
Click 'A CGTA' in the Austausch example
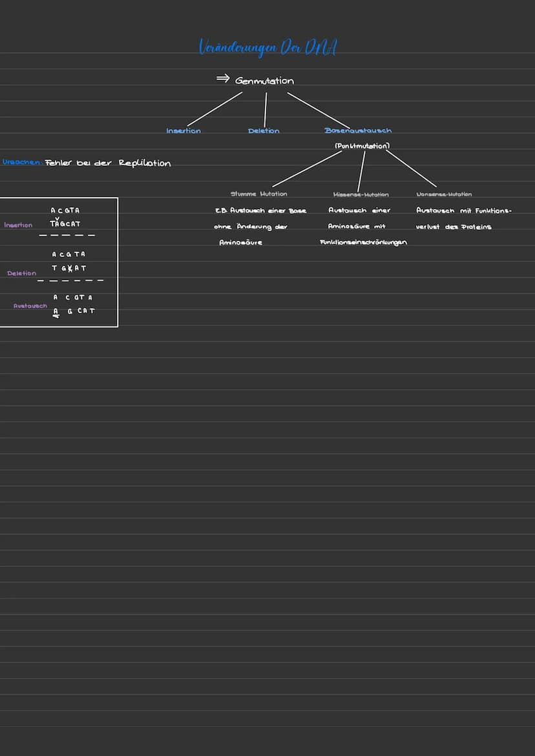(73, 298)
